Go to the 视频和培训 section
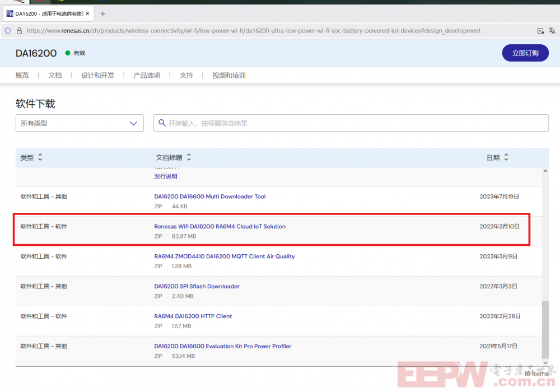The height and width of the screenshot is (392, 560). click(x=229, y=76)
